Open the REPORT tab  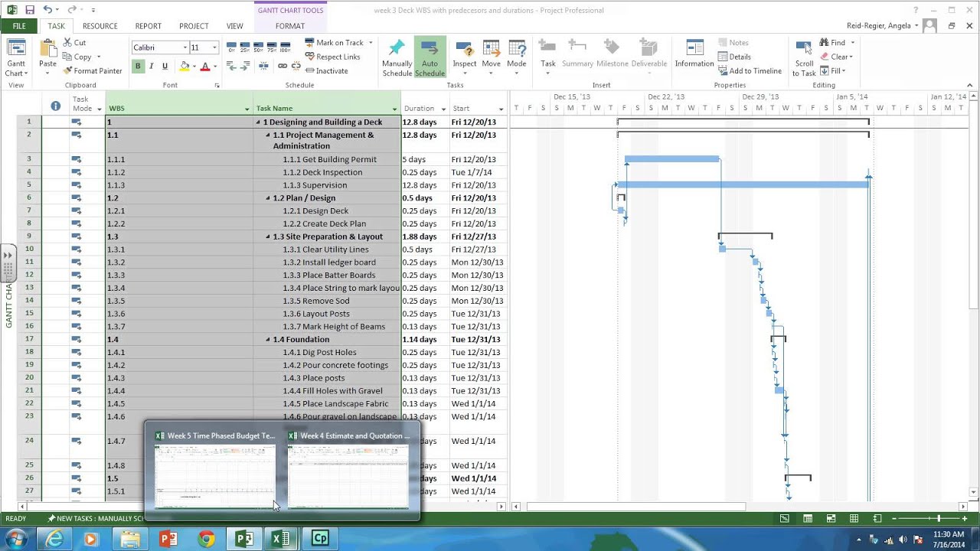(x=148, y=26)
